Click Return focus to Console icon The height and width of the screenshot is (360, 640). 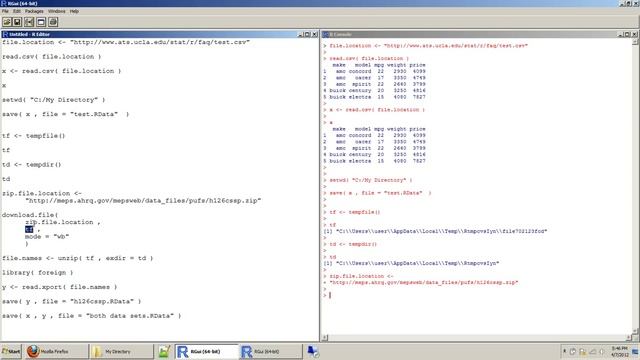[41, 22]
